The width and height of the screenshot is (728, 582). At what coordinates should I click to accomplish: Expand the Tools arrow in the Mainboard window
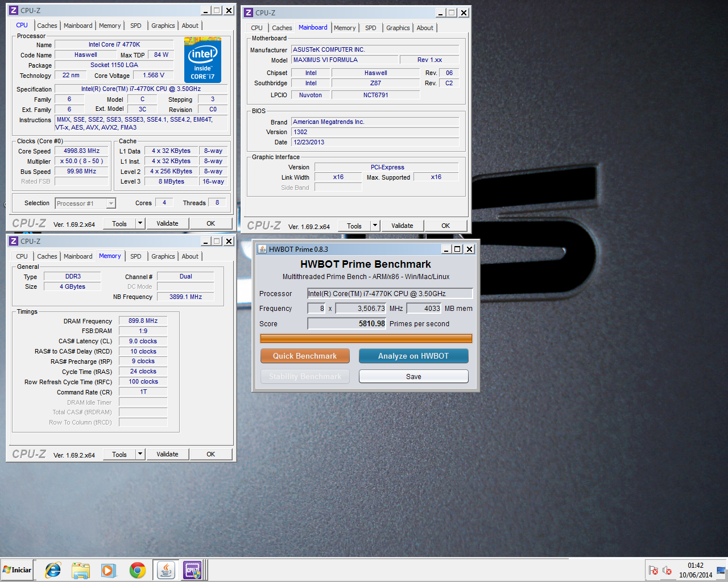click(x=375, y=226)
